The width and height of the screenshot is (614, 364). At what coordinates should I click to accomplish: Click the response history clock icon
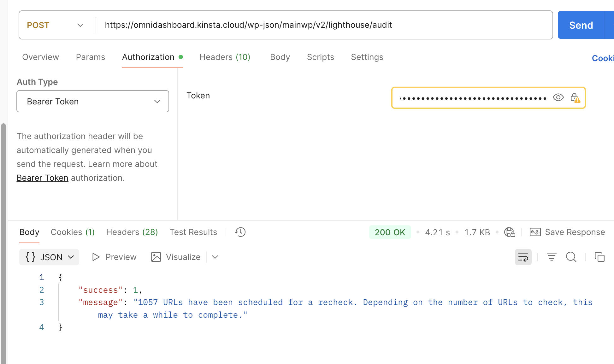pyautogui.click(x=240, y=232)
